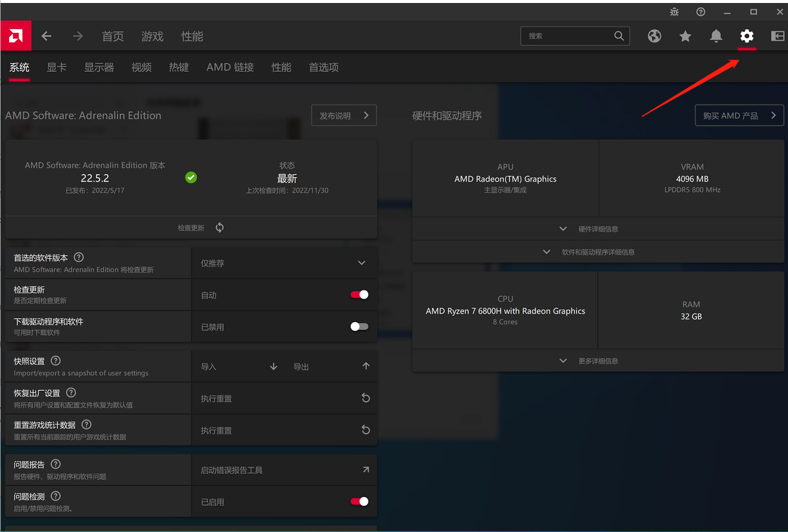
Task: Click reset icon for 恢复出厂设置
Action: point(366,398)
